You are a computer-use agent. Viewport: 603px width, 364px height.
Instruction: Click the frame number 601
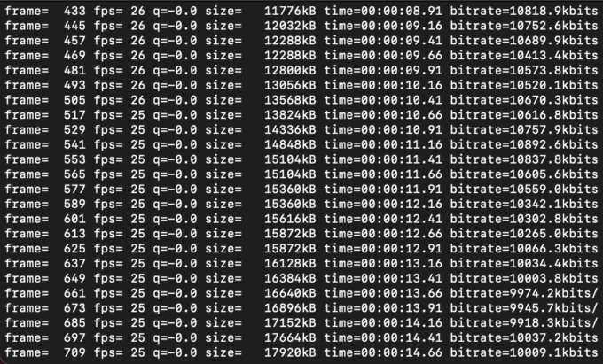click(x=74, y=219)
